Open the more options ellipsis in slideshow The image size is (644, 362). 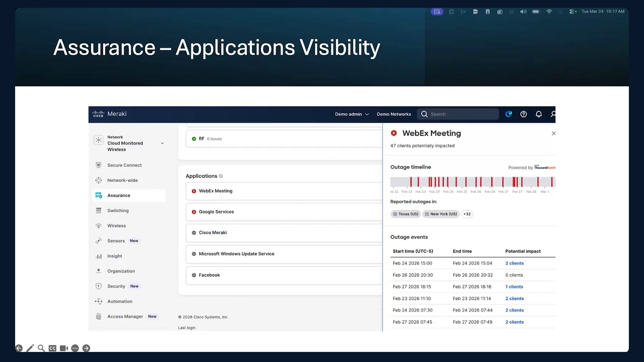(75, 348)
